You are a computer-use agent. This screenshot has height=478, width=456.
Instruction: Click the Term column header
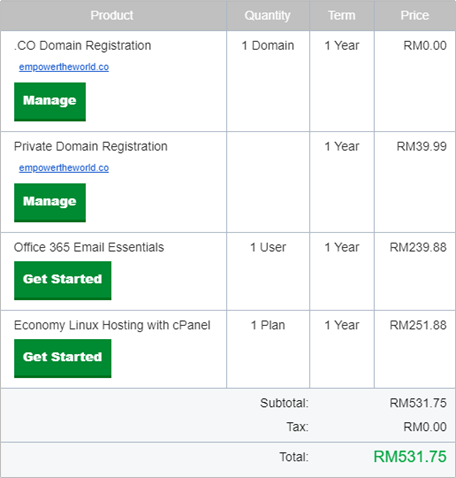point(342,15)
